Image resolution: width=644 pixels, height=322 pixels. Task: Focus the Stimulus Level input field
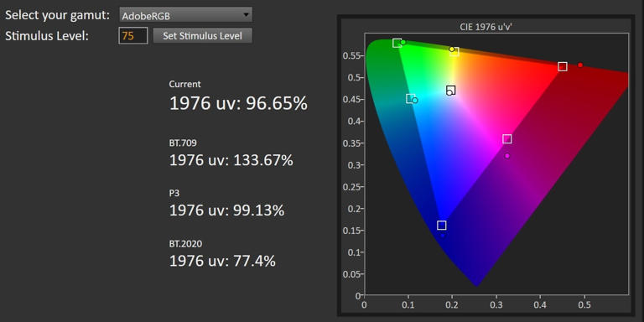(133, 36)
